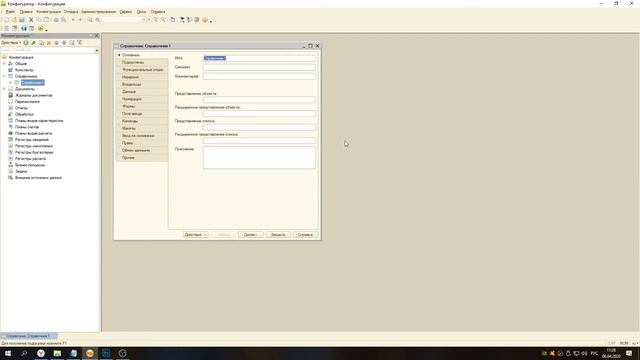Open the Отладка menu

click(71, 12)
